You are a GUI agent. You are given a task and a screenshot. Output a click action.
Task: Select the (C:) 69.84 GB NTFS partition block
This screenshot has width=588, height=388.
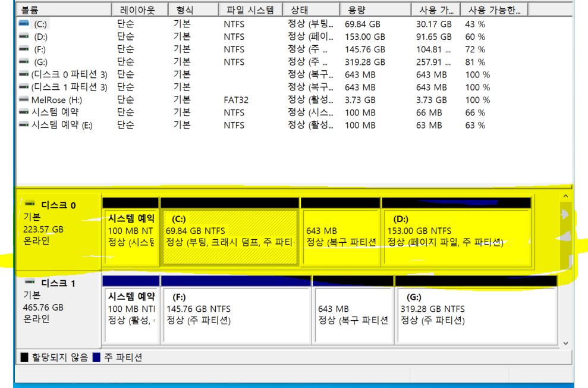point(229,237)
